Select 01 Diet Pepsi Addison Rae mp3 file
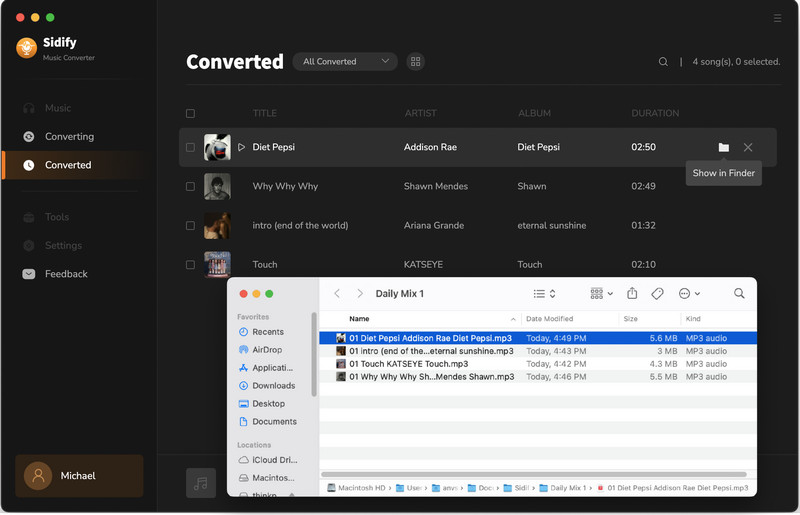The height and width of the screenshot is (515, 800). click(538, 338)
